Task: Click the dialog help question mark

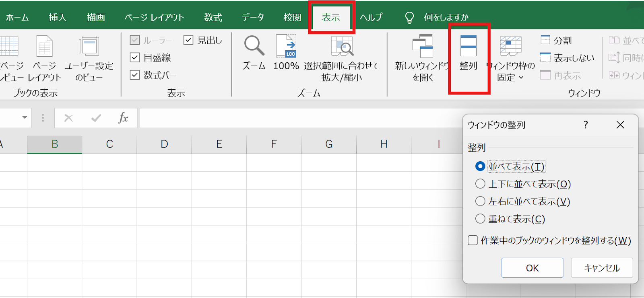Action: coord(586,125)
